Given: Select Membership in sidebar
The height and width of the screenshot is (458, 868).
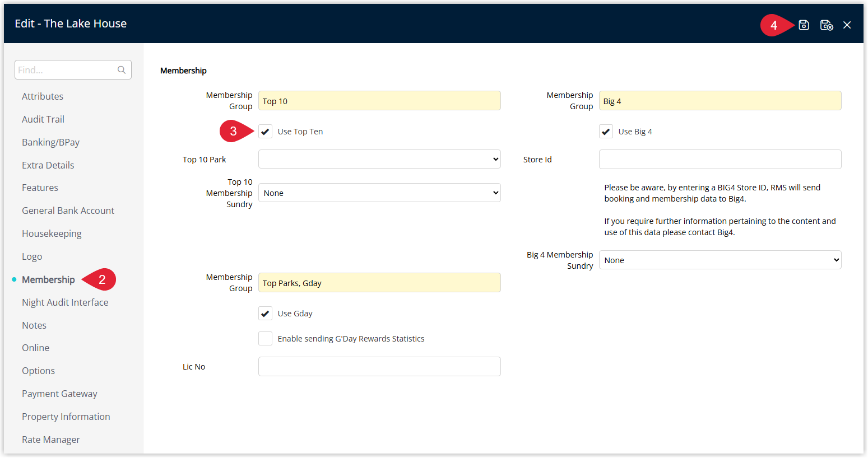Looking at the screenshot, I should pos(48,279).
